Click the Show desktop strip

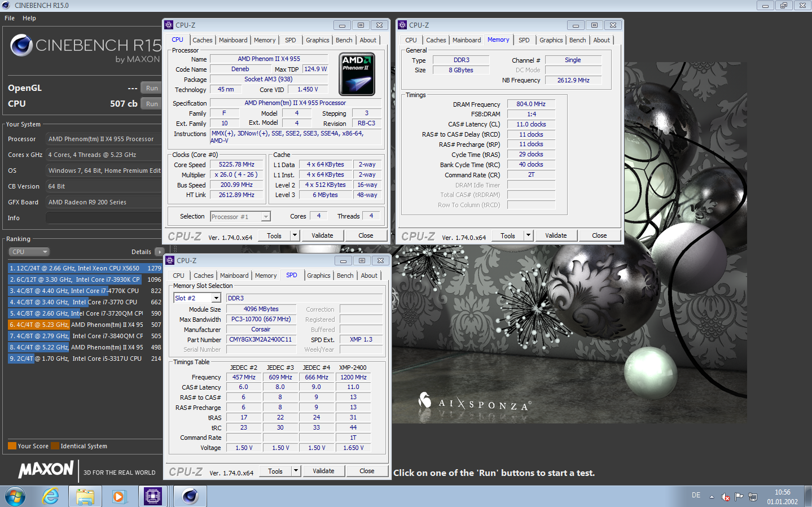click(808, 496)
